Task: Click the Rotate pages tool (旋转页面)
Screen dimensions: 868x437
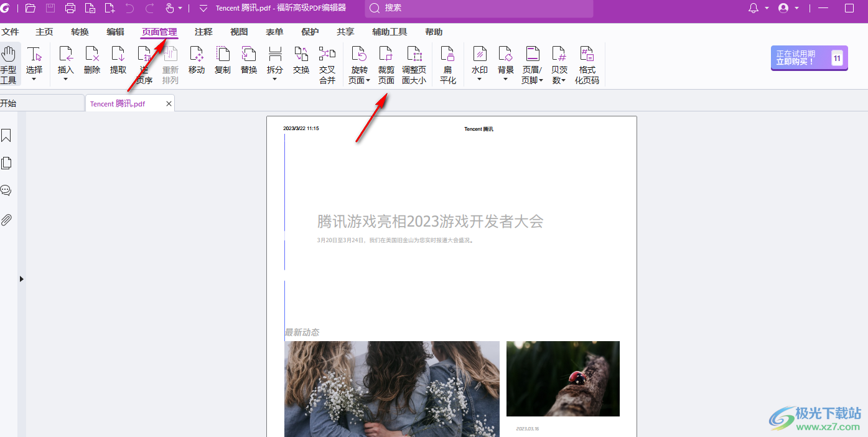Action: click(x=359, y=64)
